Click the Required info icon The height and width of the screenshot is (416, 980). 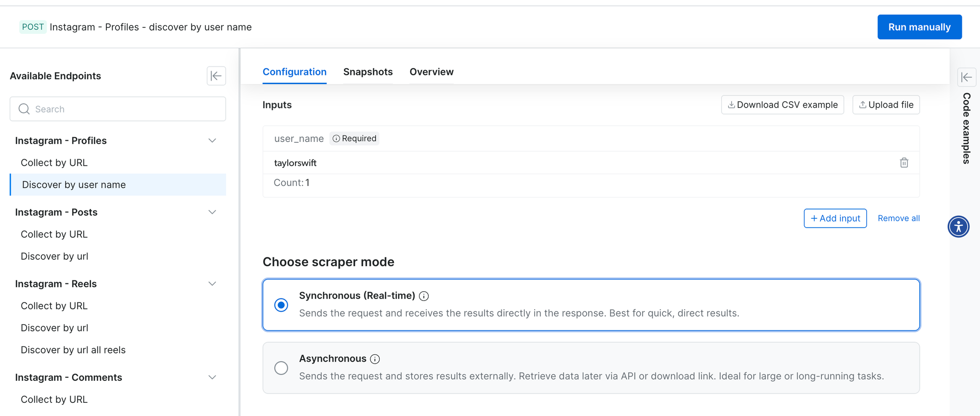(x=336, y=139)
